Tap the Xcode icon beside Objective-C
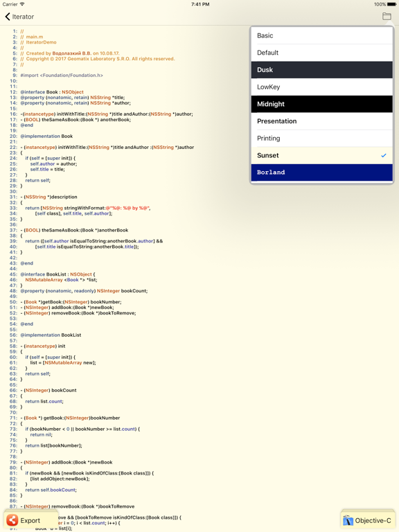 348,520
